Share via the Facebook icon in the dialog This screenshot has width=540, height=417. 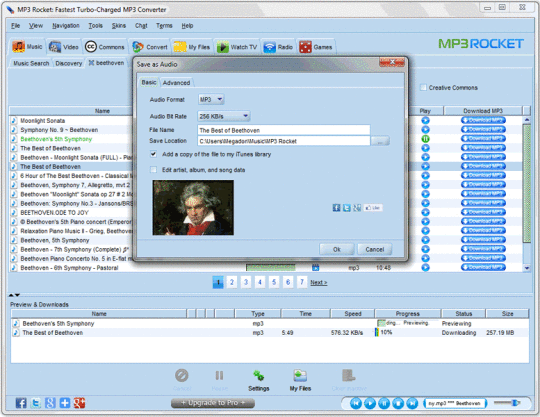pos(336,208)
